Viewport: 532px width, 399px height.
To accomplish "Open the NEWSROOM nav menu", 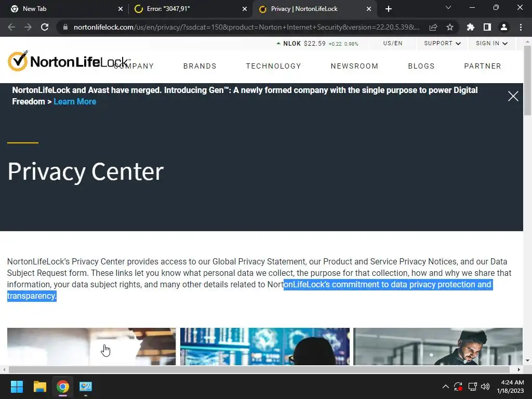I will pyautogui.click(x=354, y=66).
